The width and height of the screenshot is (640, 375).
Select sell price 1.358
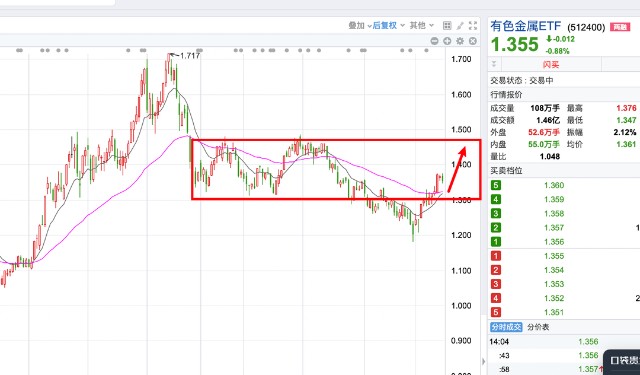[x=554, y=213]
